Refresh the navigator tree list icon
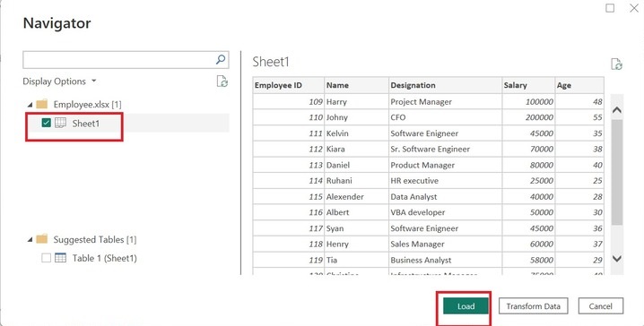Viewport: 644px width, 326px height. 222,81
